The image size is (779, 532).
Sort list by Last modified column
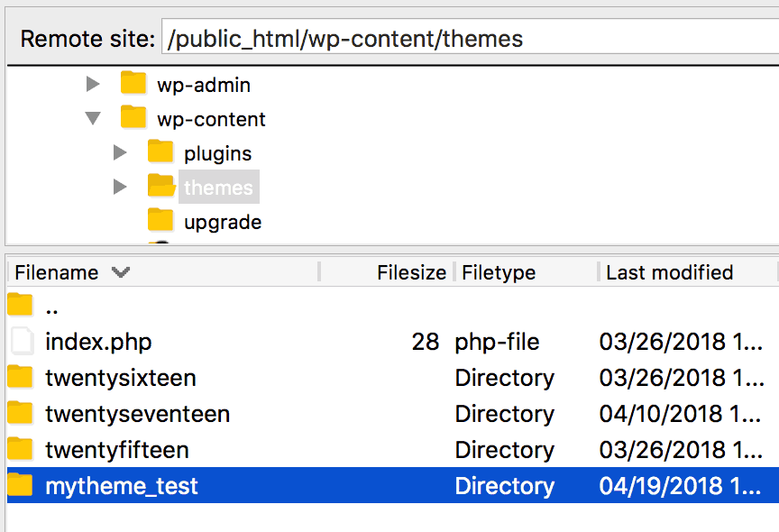tap(669, 272)
